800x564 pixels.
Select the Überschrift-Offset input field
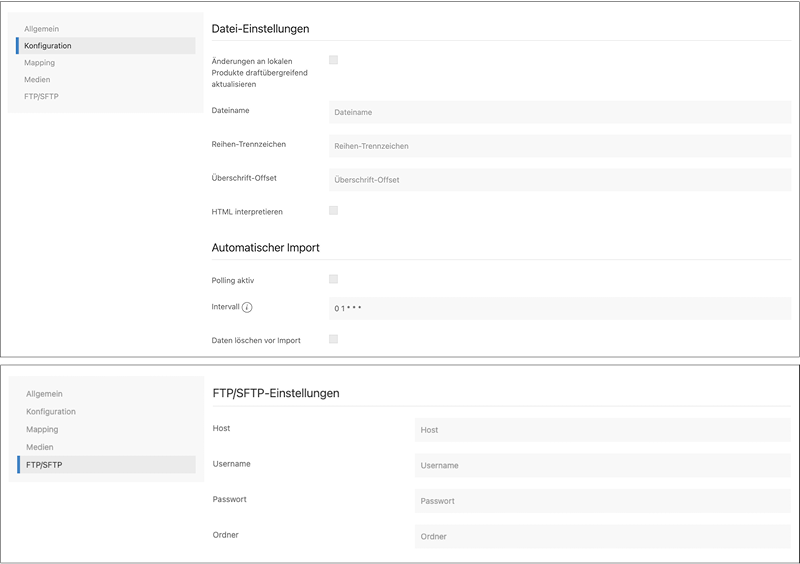point(559,180)
